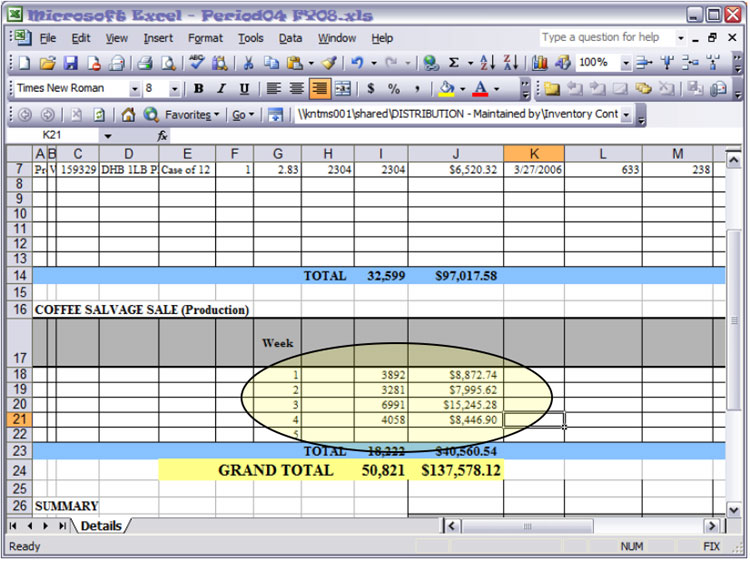
Task: Cut selection with the scissors icon
Action: [248, 63]
